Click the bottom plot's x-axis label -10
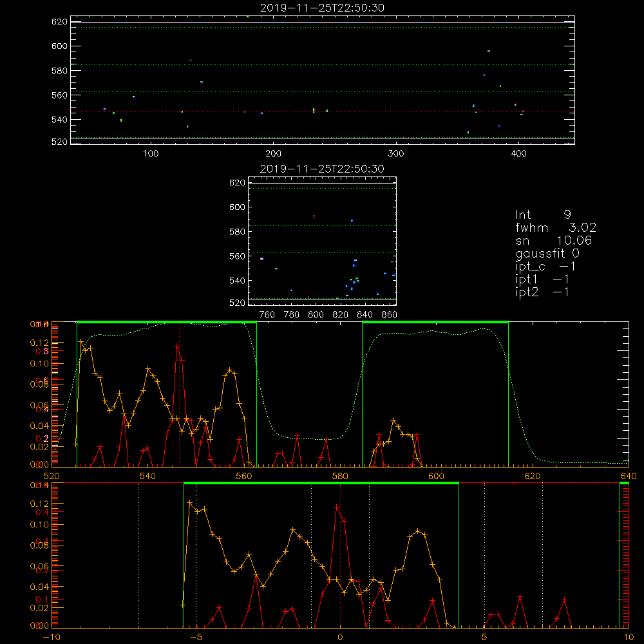 click(x=52, y=637)
